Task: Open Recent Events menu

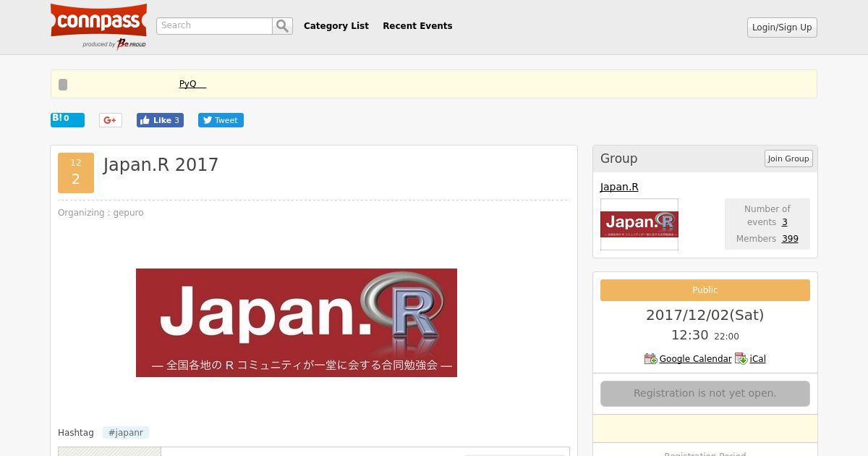Action: tap(417, 26)
